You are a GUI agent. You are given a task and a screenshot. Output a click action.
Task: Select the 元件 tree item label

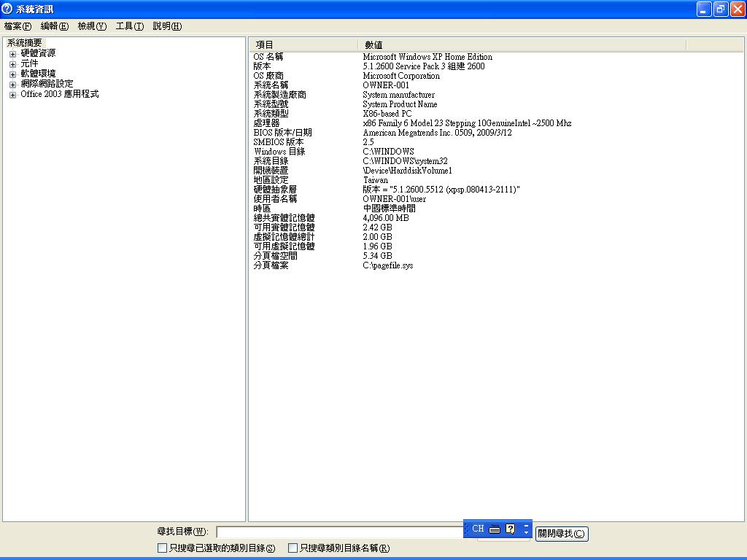click(x=29, y=63)
